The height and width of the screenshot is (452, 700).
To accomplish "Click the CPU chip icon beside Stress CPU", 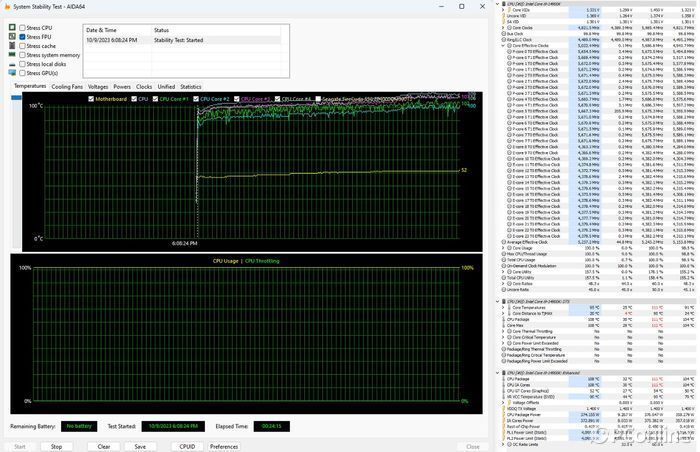I will coord(12,27).
